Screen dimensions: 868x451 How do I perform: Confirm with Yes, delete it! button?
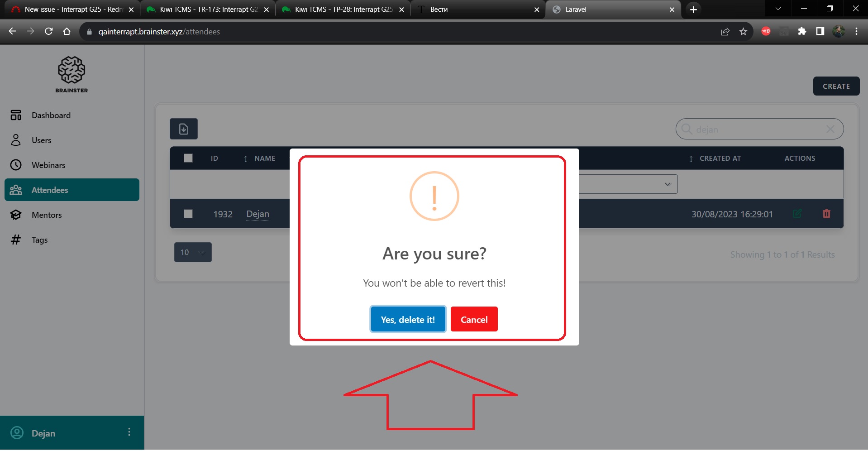coord(408,320)
